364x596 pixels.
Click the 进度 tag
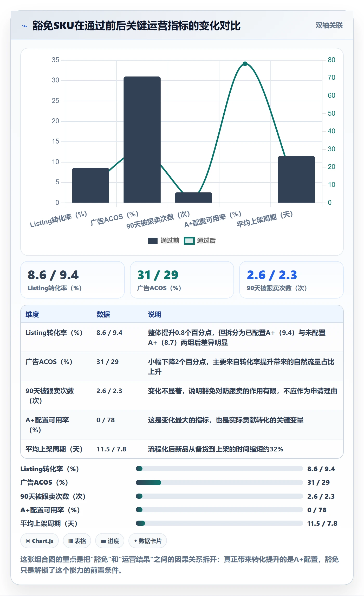(x=110, y=541)
